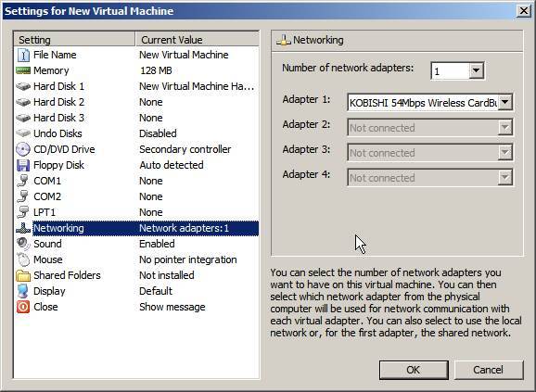Click the COM1 port icon
This screenshot has width=536, height=392.
23,181
